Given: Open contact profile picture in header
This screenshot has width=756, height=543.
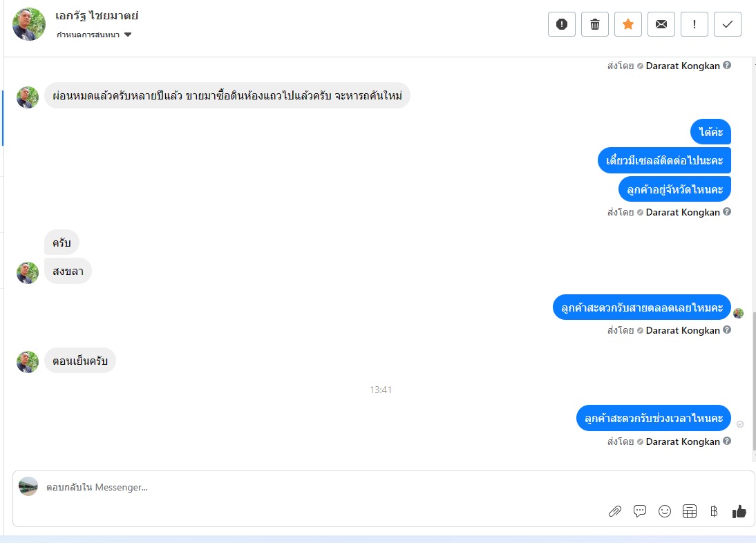Looking at the screenshot, I should click(29, 24).
